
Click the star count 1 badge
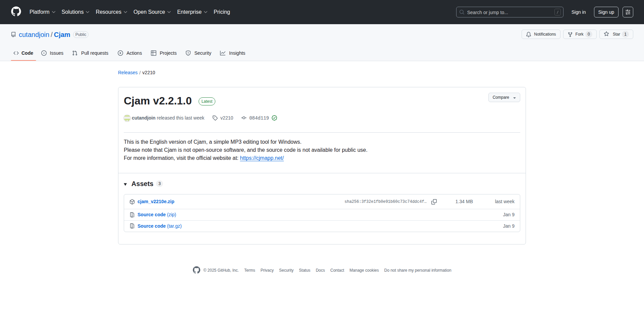(x=625, y=34)
